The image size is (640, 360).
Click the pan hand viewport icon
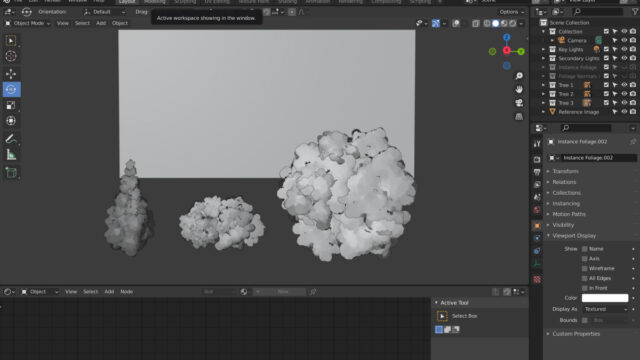[519, 89]
